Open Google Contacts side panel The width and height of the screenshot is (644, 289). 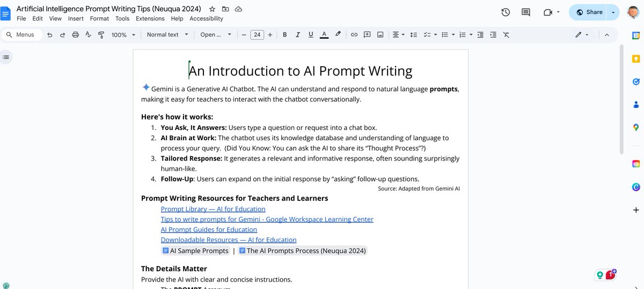636,104
